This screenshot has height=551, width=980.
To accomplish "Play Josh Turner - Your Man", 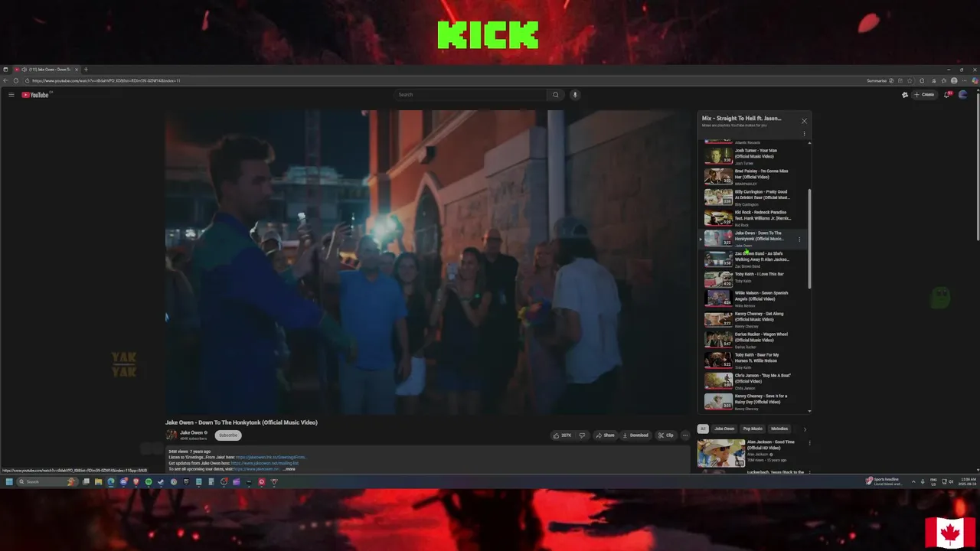I will pyautogui.click(x=754, y=156).
